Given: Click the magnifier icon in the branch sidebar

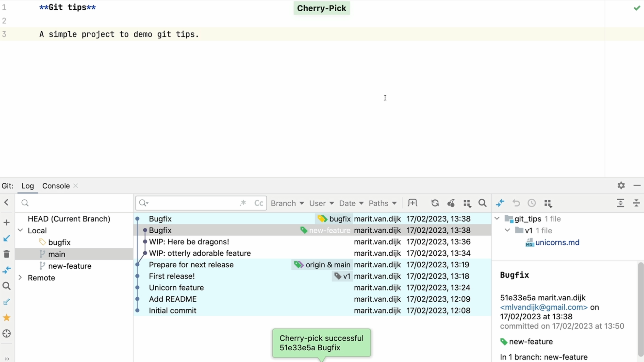Looking at the screenshot, I should [6, 286].
